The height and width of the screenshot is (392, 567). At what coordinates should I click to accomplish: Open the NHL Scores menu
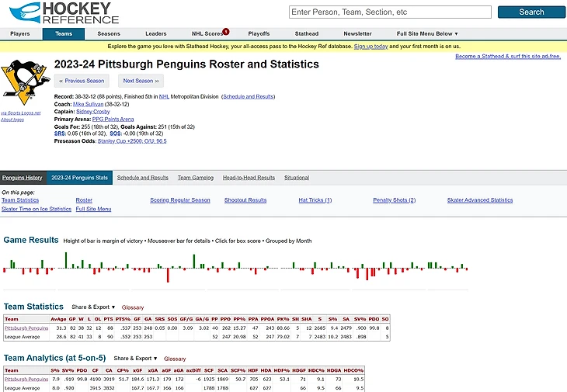[x=207, y=33]
